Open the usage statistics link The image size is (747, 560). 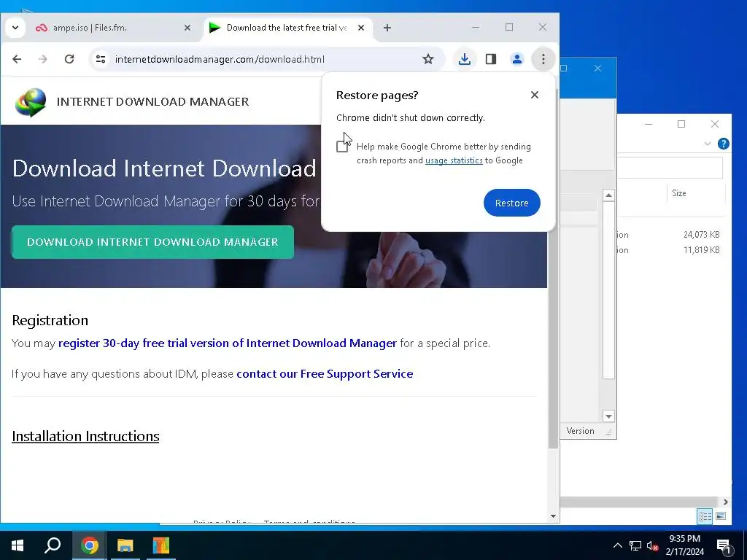pos(454,160)
